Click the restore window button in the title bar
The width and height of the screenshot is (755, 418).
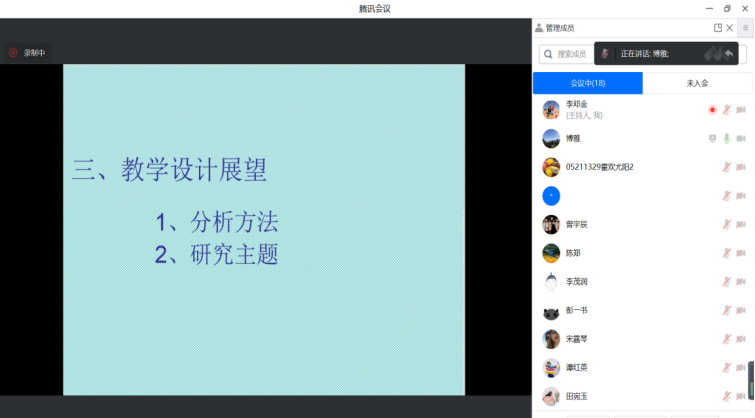pyautogui.click(x=727, y=8)
